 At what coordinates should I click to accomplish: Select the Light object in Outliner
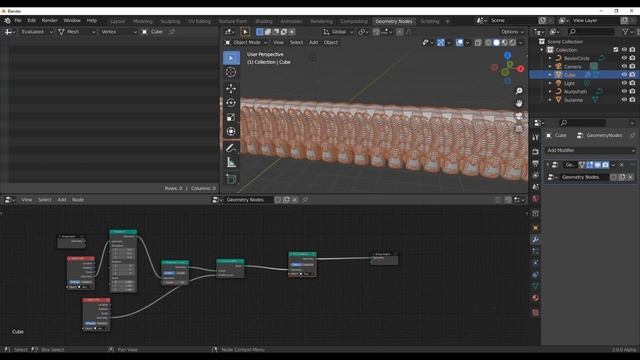point(569,83)
